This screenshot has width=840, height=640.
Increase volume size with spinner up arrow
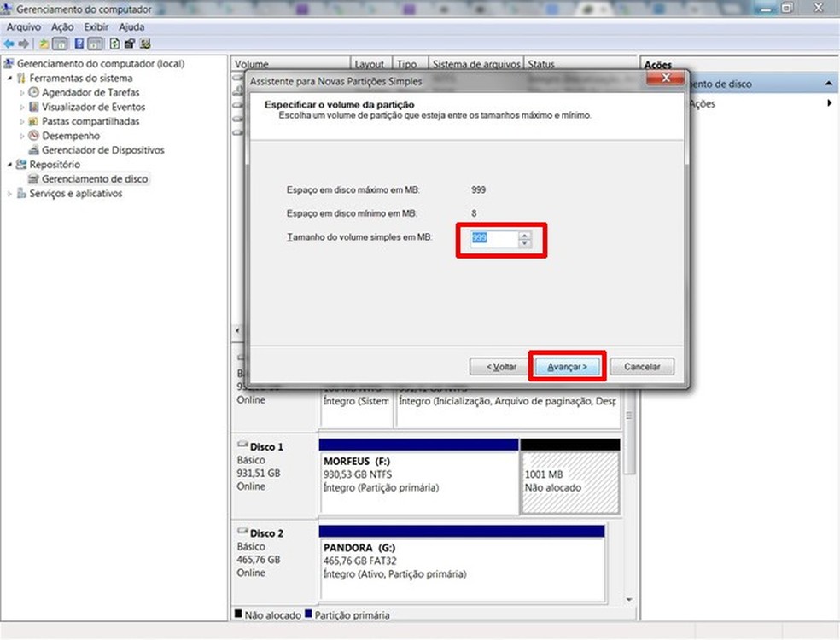coord(525,236)
